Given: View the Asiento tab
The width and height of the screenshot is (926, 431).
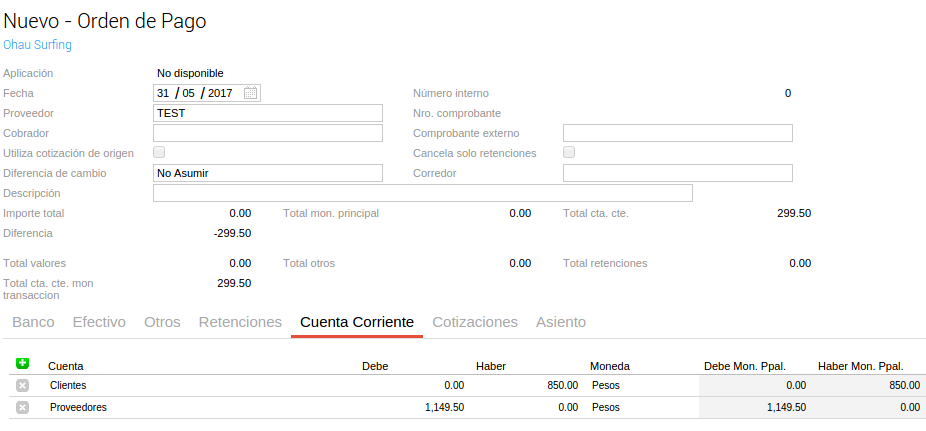Looking at the screenshot, I should (x=561, y=322).
